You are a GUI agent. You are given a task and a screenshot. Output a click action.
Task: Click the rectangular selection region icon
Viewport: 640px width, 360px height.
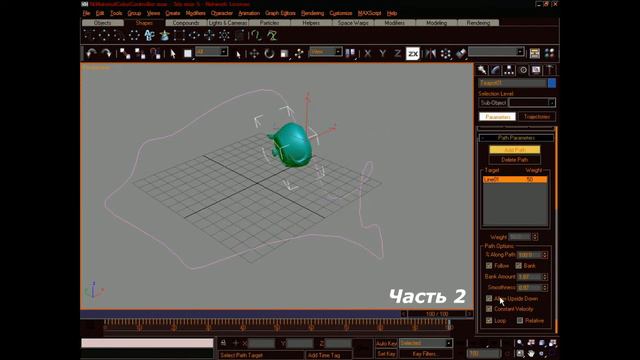(188, 53)
